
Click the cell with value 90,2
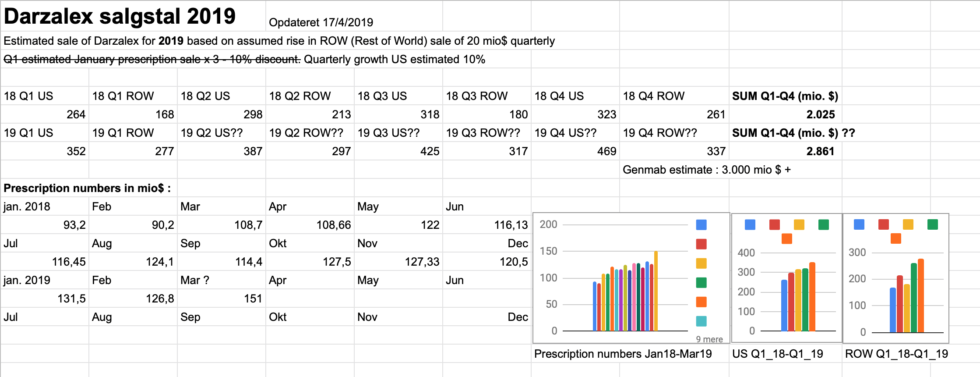[x=134, y=225]
